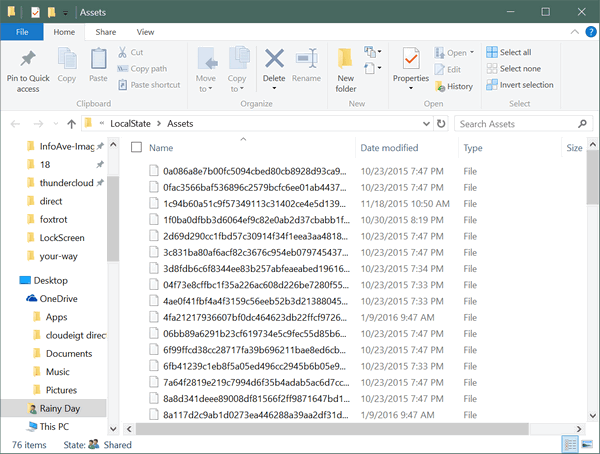Click Select none
This screenshot has height=454, width=600.
tap(513, 69)
